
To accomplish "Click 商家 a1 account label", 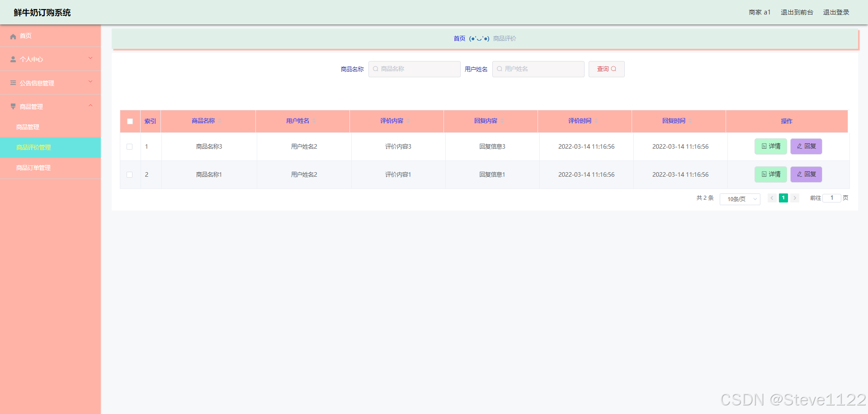I will point(759,12).
